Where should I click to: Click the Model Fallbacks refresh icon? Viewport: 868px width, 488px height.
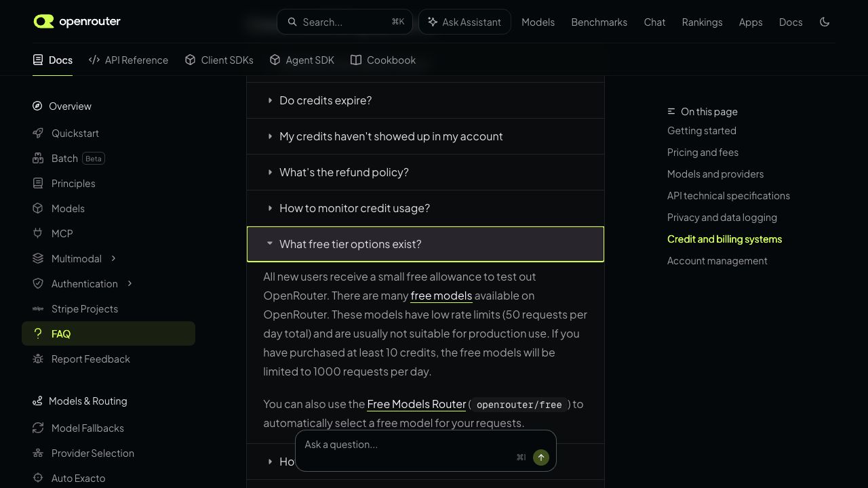point(38,428)
